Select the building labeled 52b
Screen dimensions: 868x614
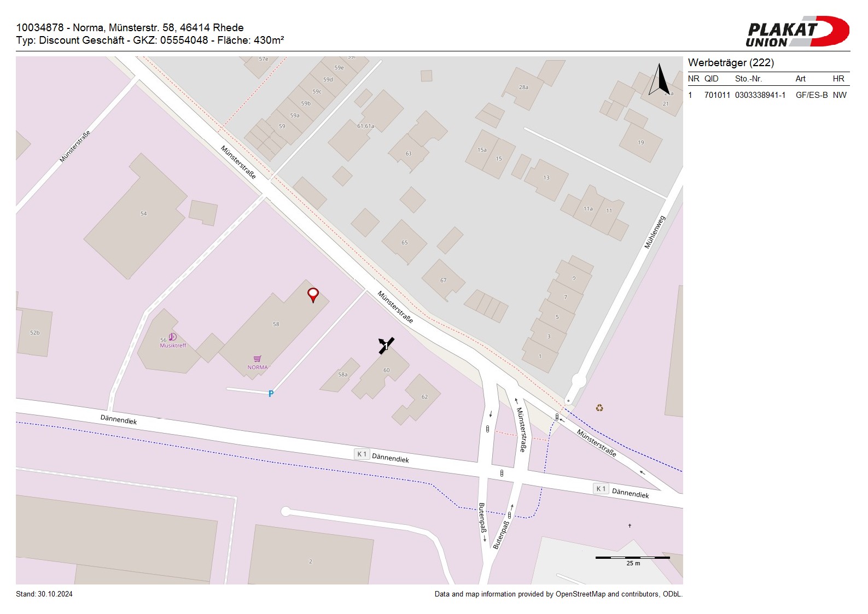35,332
